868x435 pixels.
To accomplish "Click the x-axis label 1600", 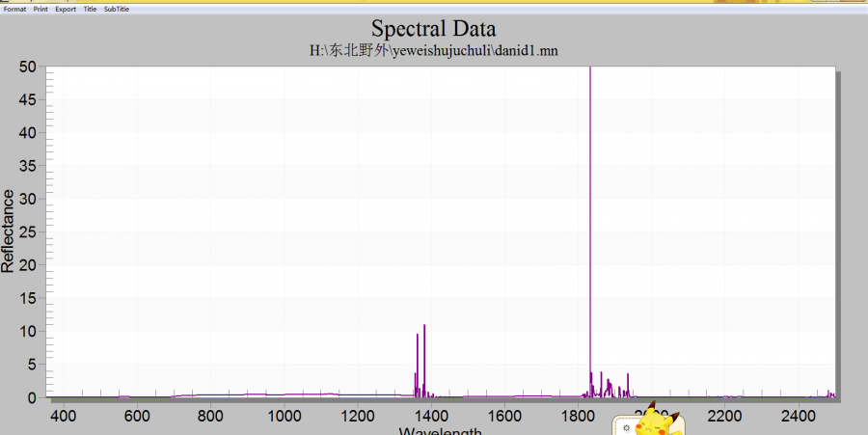I will coord(504,416).
